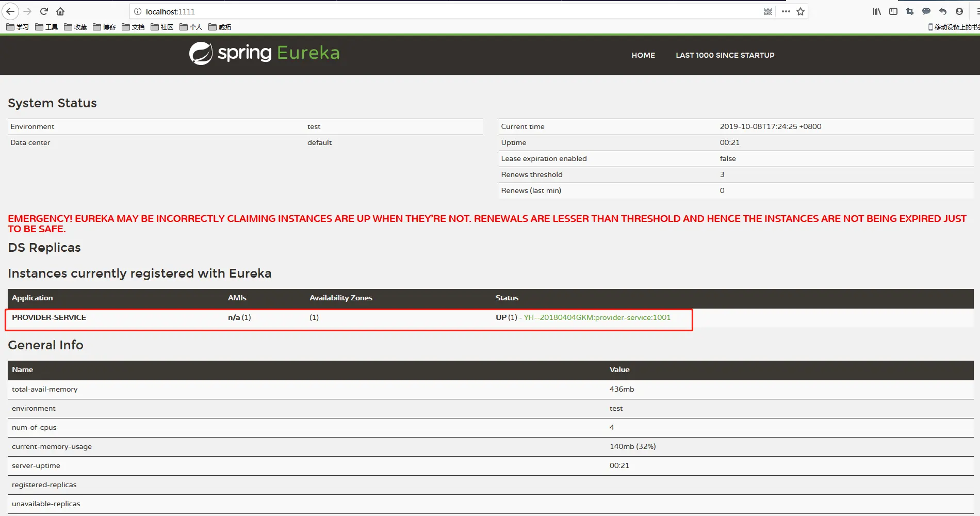Viewport: 980px width, 516px height.
Task: Select the screenshot crop tool icon
Action: (910, 11)
